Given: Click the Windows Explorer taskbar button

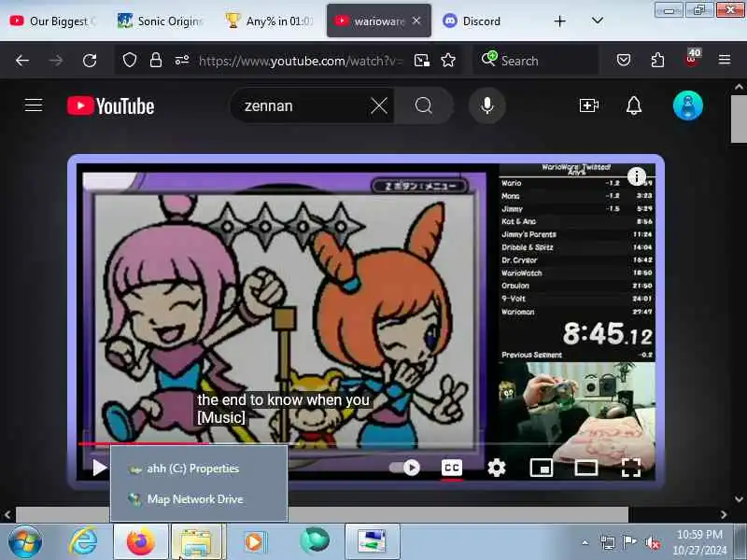Looking at the screenshot, I should pos(198,542).
